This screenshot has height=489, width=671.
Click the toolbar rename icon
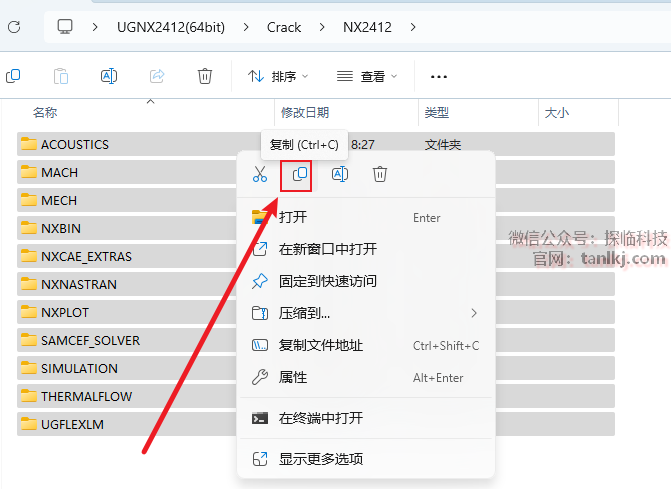(109, 76)
